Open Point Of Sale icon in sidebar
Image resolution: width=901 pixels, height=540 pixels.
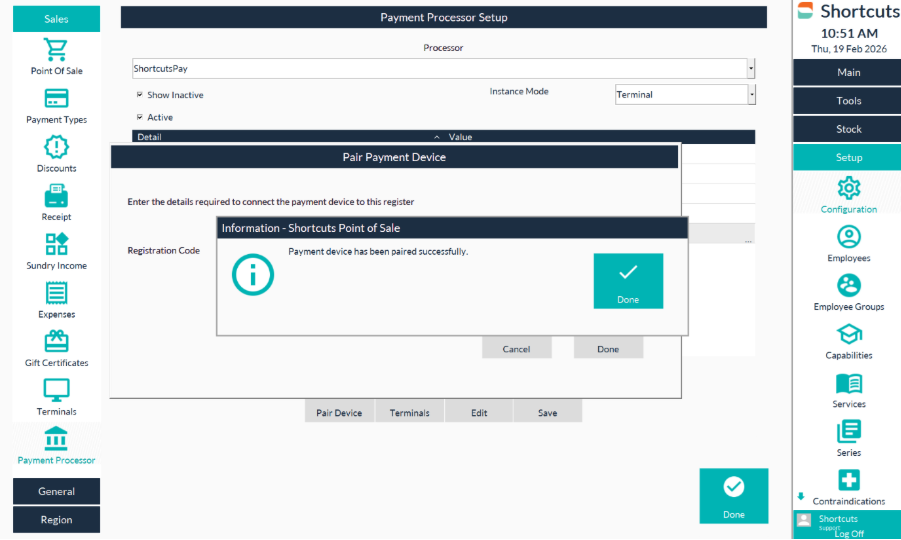click(x=56, y=50)
